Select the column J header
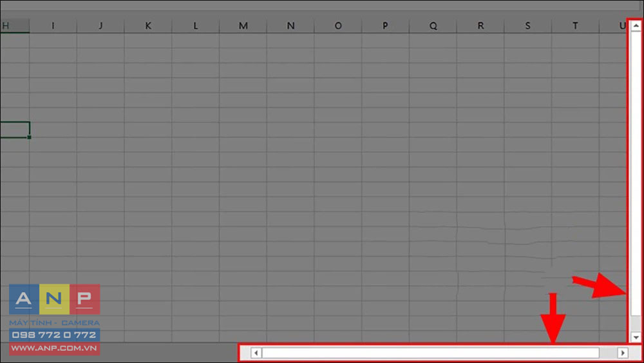 100,26
